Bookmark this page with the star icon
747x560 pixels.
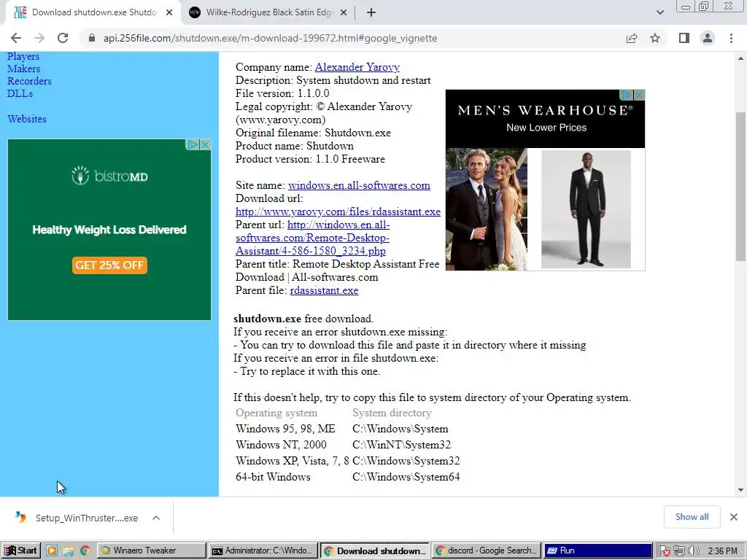(656, 38)
